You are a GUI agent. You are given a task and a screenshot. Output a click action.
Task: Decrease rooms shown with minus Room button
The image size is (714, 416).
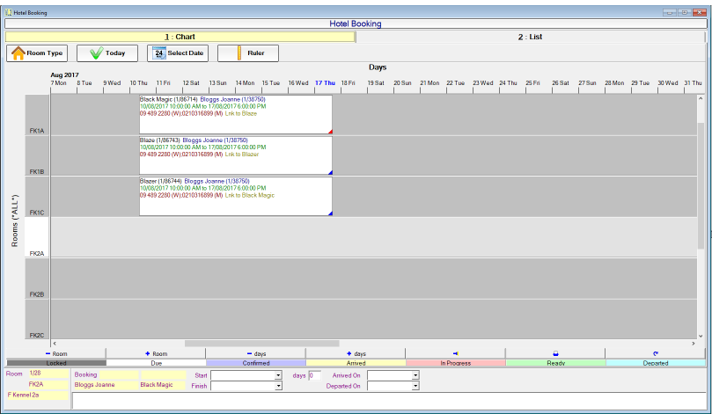click(56, 354)
